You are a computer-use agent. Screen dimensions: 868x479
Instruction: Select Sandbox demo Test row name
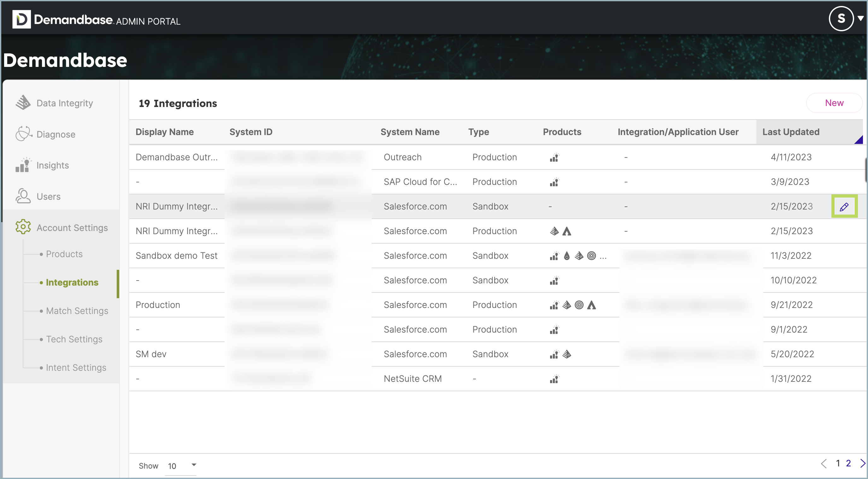pyautogui.click(x=177, y=256)
